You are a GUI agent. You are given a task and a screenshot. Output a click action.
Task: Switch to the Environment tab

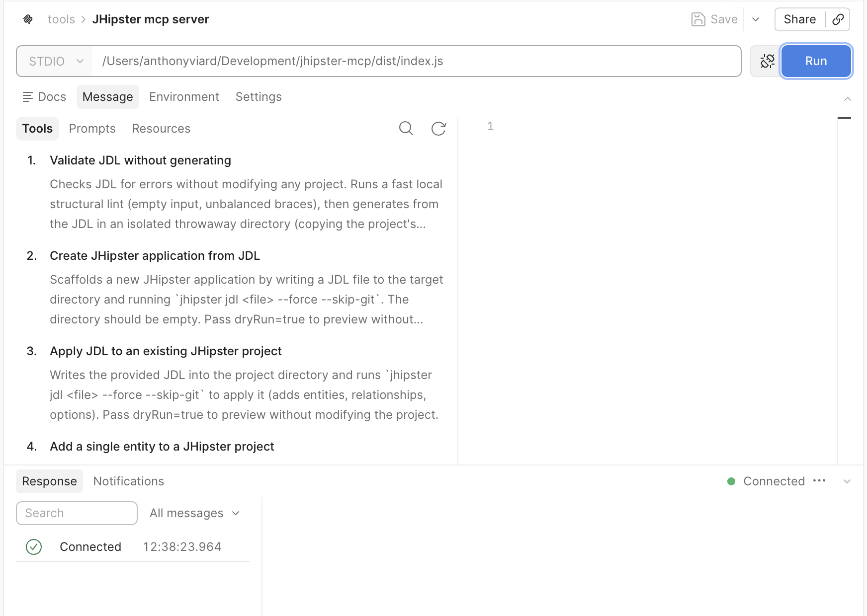click(184, 97)
